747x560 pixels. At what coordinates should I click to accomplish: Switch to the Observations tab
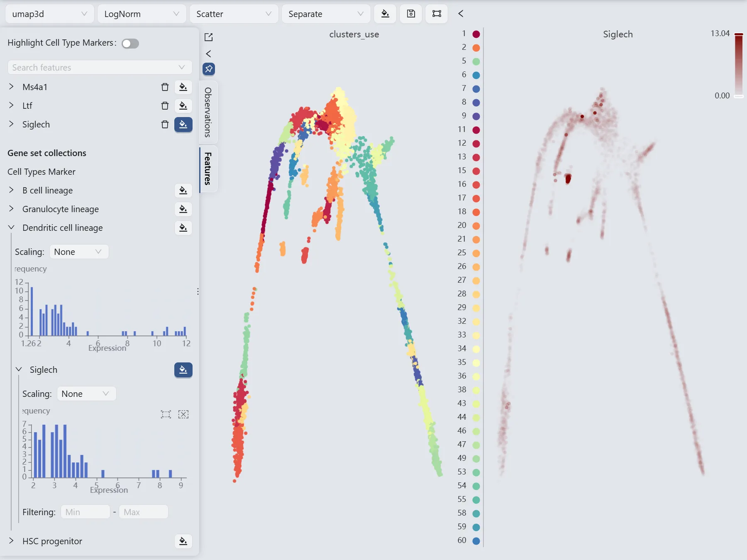click(x=208, y=112)
